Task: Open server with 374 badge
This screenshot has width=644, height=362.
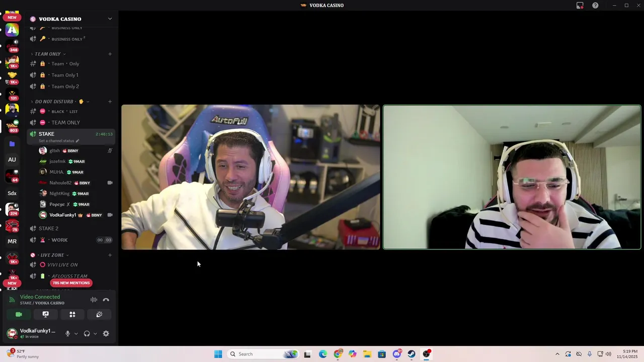Action: [12, 209]
